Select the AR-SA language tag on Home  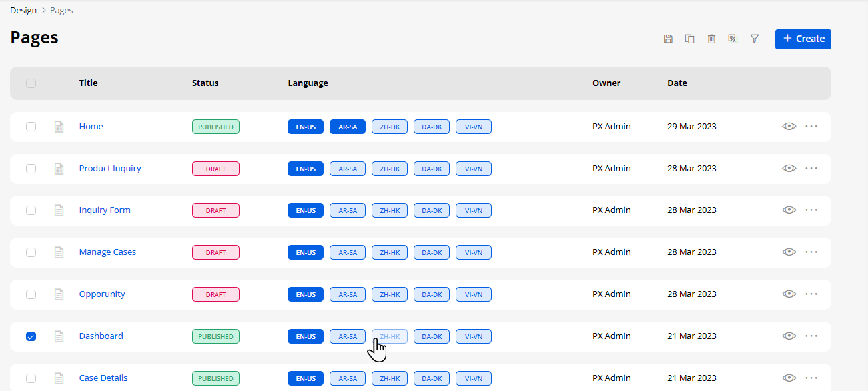[348, 127]
